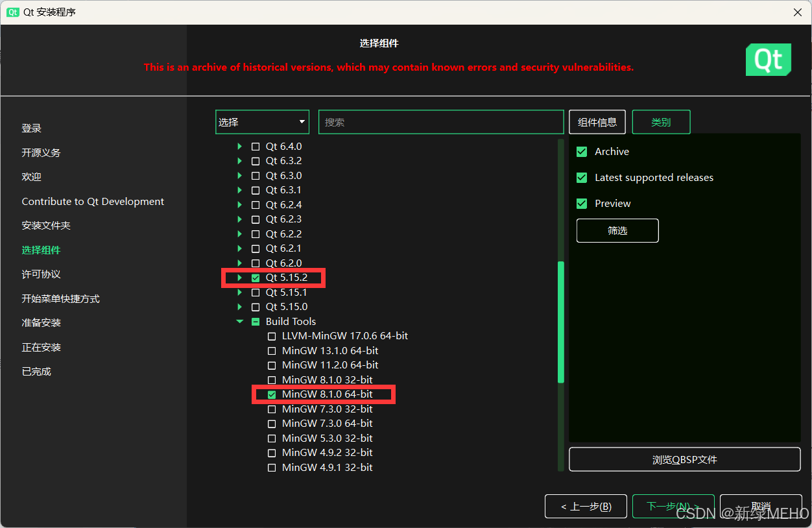The image size is (812, 528).
Task: Uncheck the Qt 5.15.2 checkbox
Action: click(256, 278)
